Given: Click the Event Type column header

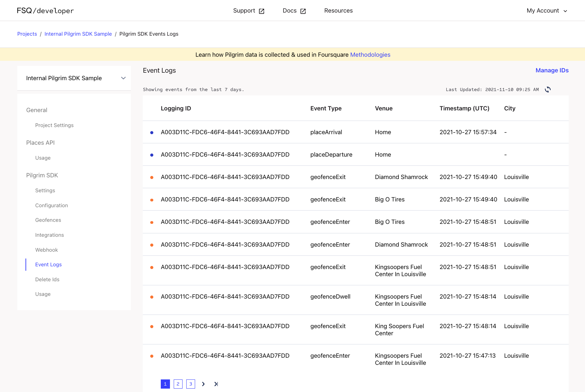Looking at the screenshot, I should point(326,108).
